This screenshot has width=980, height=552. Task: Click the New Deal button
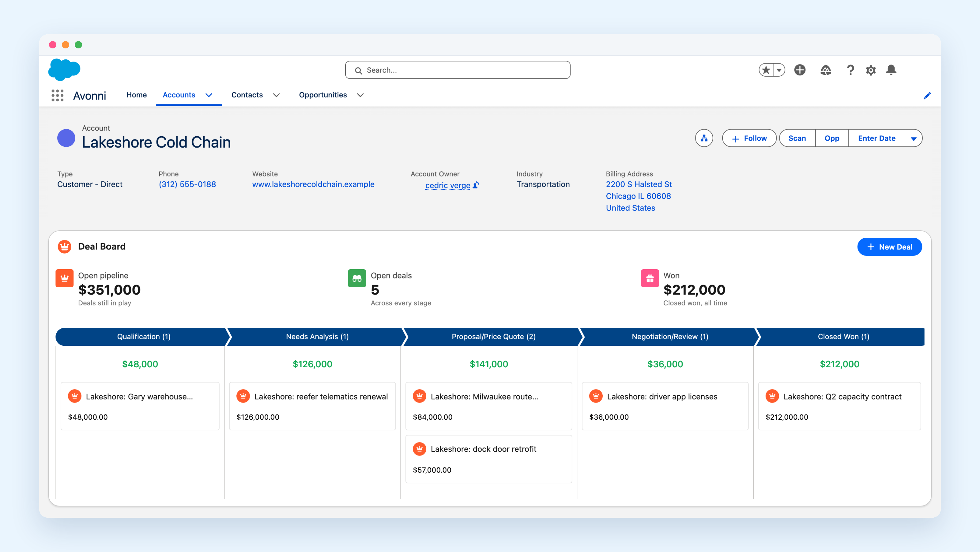point(889,247)
